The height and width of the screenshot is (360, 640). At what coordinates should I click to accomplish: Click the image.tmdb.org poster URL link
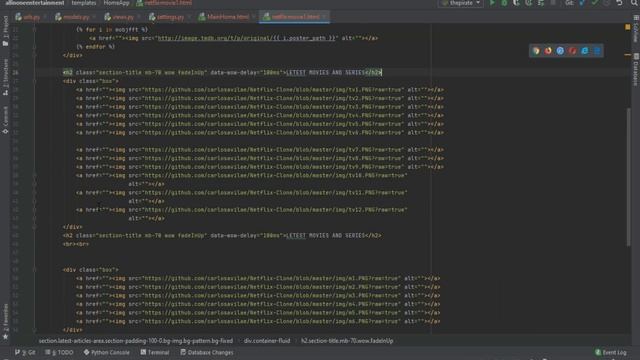(x=247, y=38)
